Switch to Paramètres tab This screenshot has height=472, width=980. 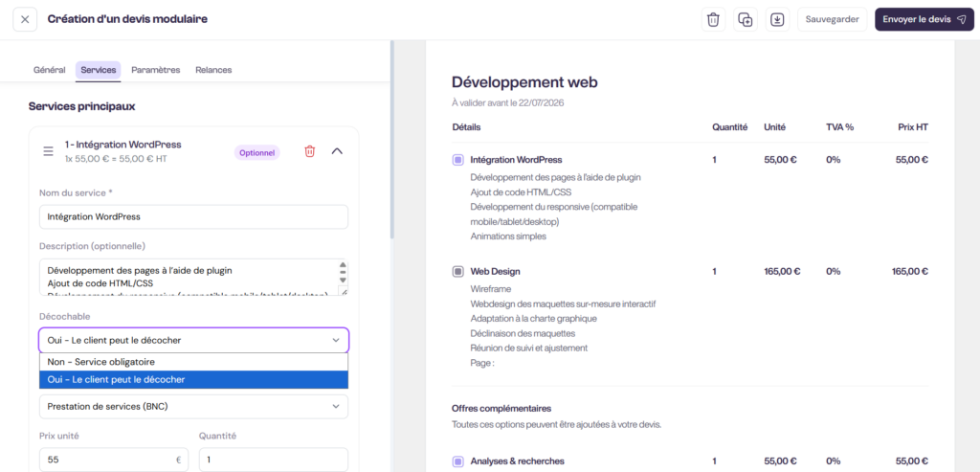(x=156, y=70)
